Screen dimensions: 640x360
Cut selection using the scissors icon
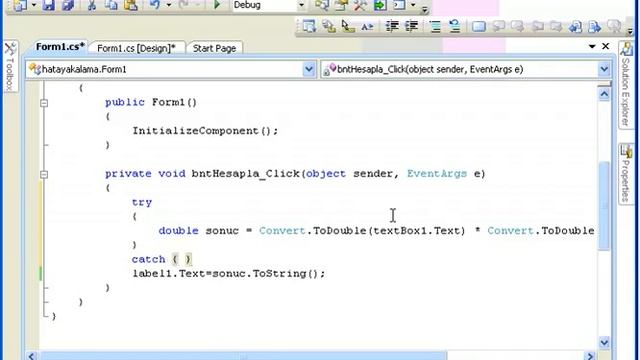(x=92, y=5)
